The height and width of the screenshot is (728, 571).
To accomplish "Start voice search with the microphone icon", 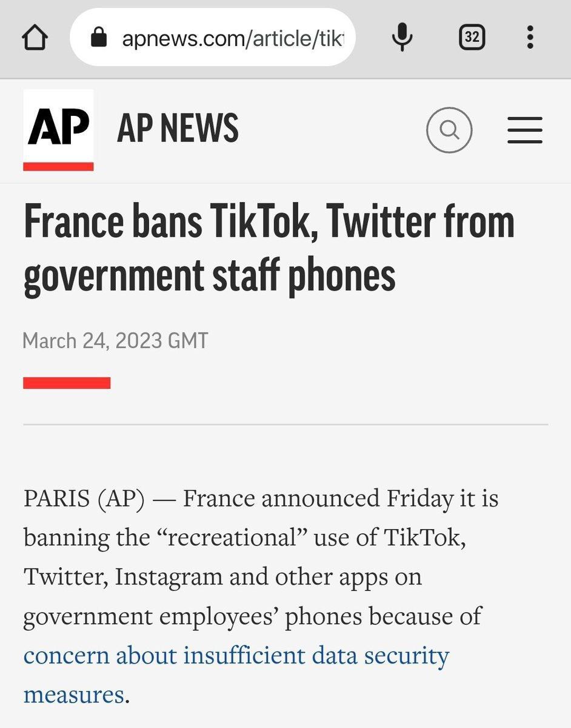I will [x=402, y=38].
